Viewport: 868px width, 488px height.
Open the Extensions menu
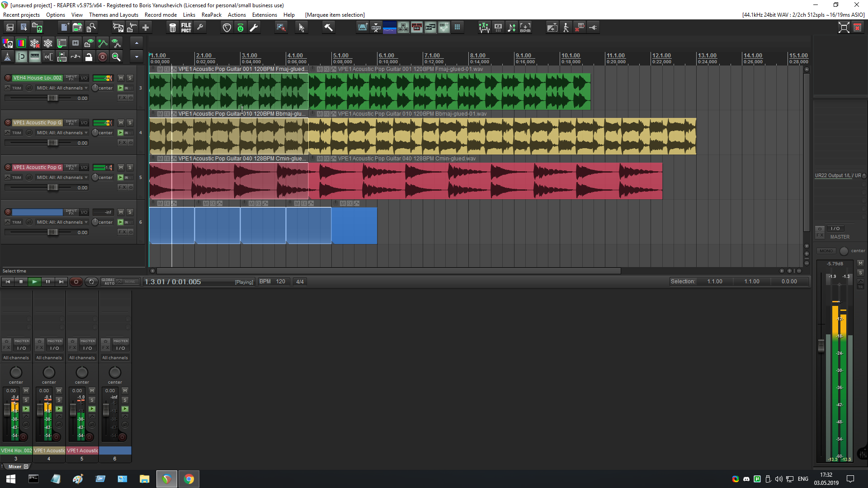point(264,15)
